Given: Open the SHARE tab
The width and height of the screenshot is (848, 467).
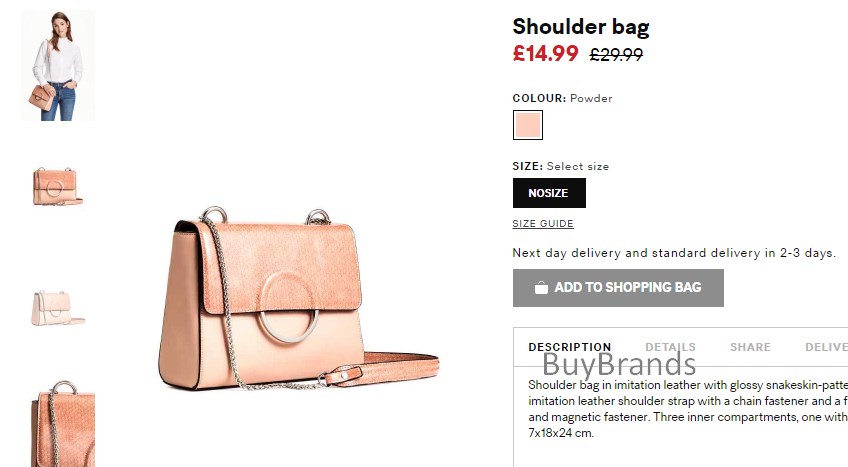Looking at the screenshot, I should [x=750, y=347].
